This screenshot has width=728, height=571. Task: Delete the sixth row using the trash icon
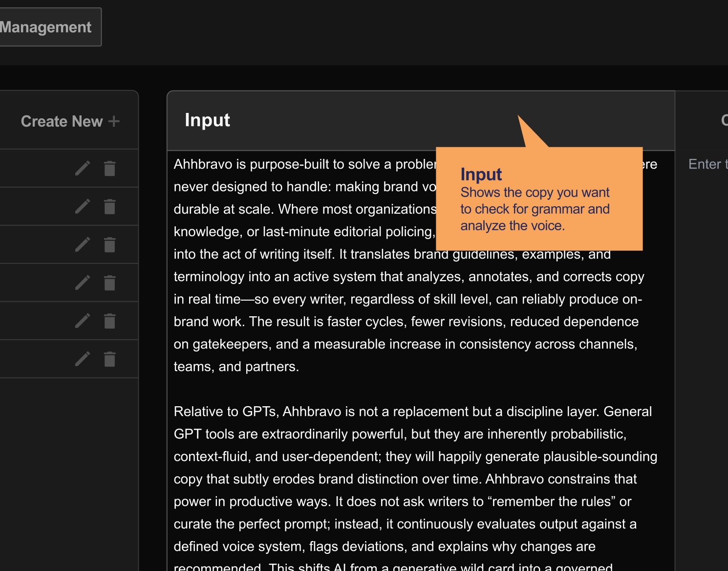110,359
